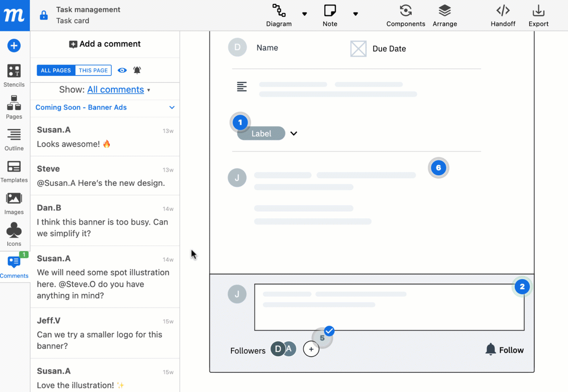Open the dropdown next to the Label chip
568x392 pixels.
click(294, 134)
